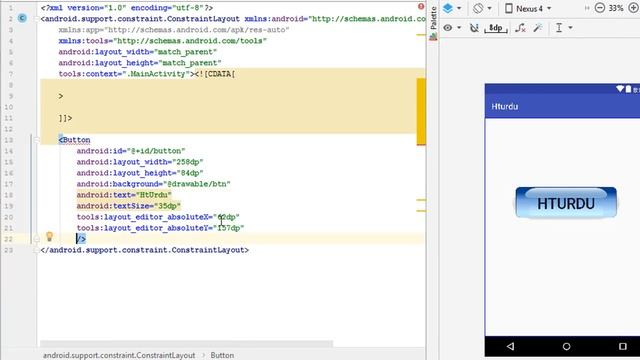Image resolution: width=640 pixels, height=360 pixels.
Task: Click the xmlns:app attribute line
Action: (x=174, y=30)
